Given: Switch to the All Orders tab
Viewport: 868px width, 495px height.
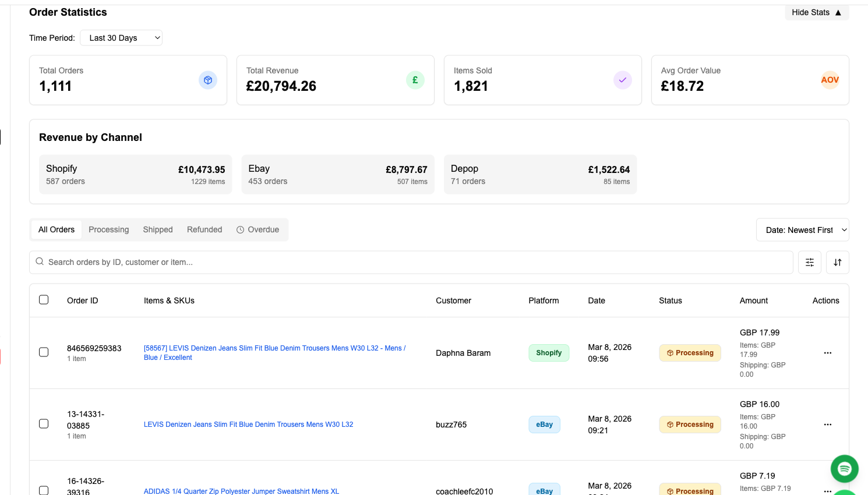Looking at the screenshot, I should pyautogui.click(x=57, y=229).
